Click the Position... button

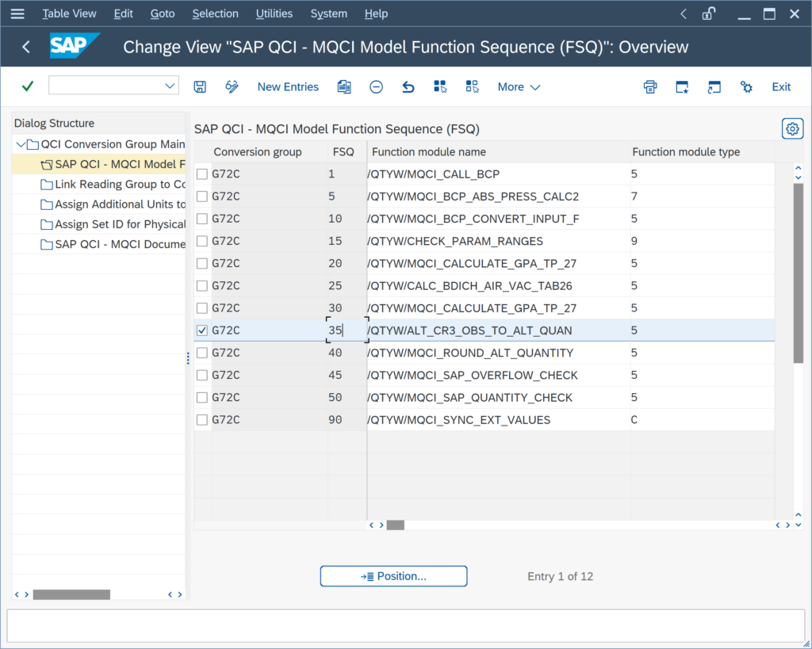tap(393, 576)
